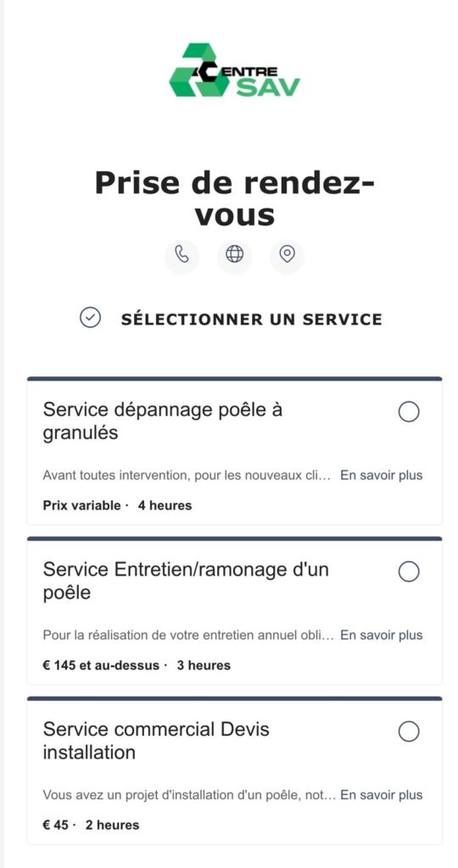Click the Centre SAV logo
Viewport: 458px width, 868px height.
click(x=234, y=70)
